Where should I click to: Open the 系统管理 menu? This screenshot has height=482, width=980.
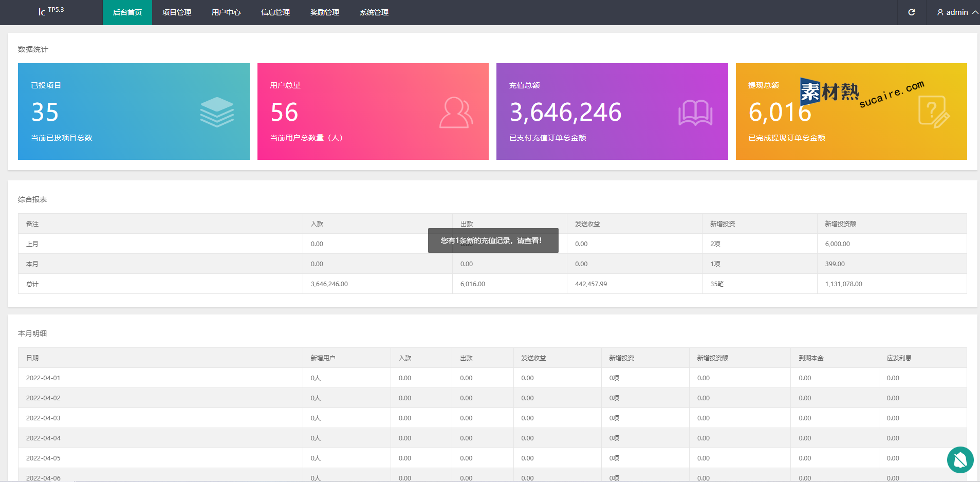click(x=374, y=12)
